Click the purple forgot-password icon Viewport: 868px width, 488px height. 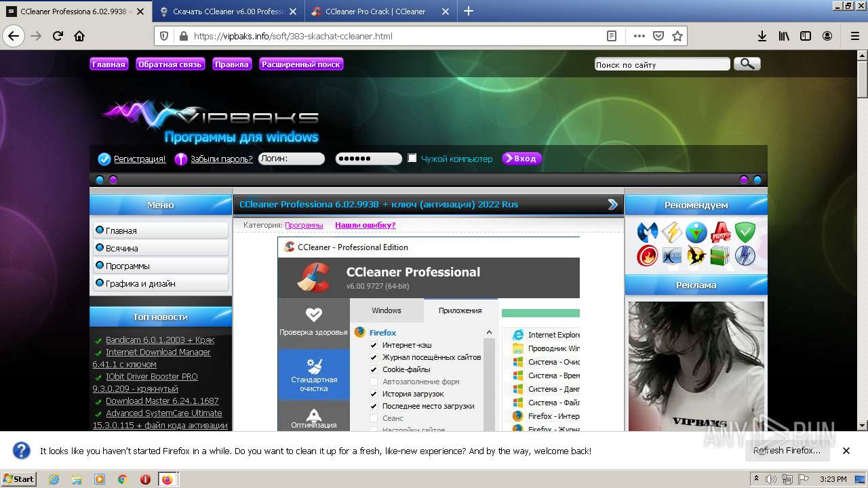pos(180,159)
